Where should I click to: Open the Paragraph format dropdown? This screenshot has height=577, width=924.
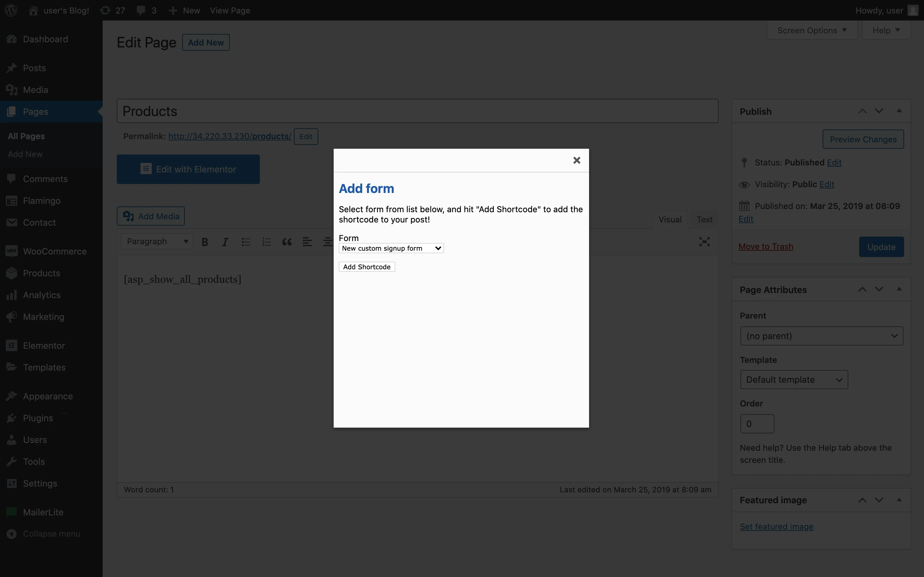click(x=157, y=242)
